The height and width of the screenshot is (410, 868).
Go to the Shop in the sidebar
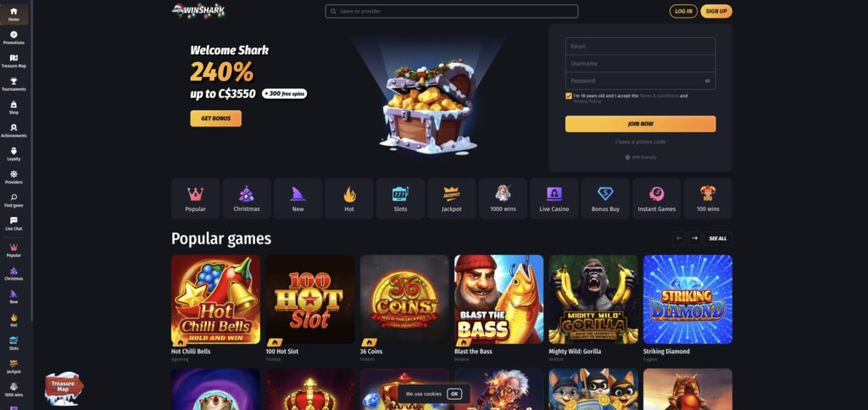coord(14,108)
